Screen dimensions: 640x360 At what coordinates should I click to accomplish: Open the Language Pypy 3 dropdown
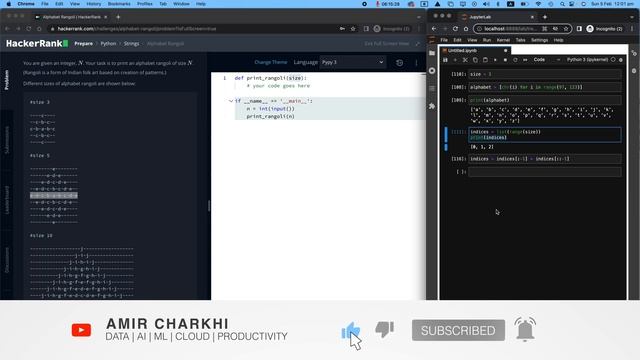(353, 62)
